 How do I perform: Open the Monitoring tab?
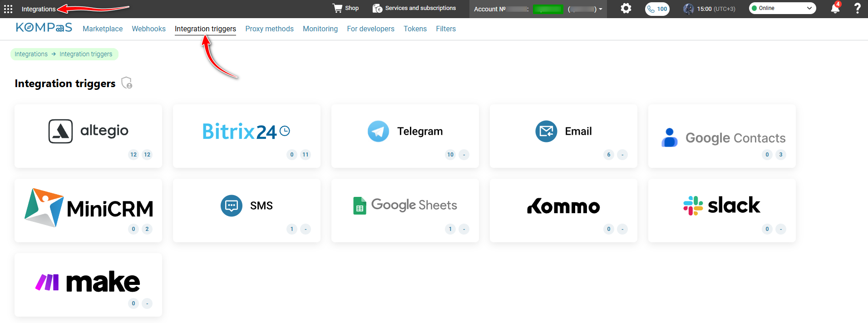(320, 29)
